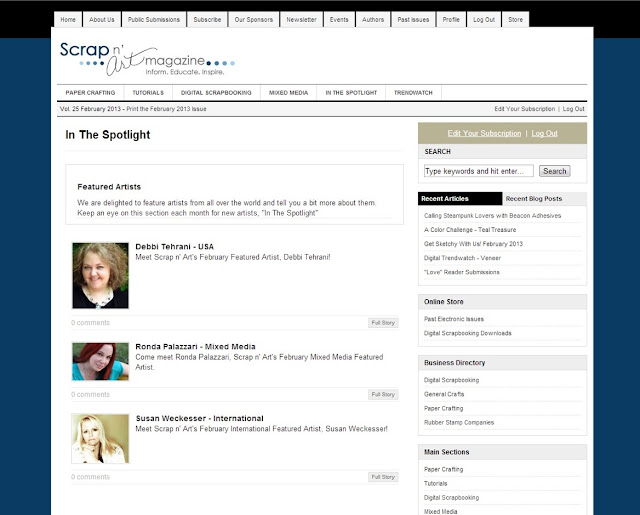The width and height of the screenshot is (640, 515).
Task: Open Rubber Stamp Companies link
Action: click(459, 422)
